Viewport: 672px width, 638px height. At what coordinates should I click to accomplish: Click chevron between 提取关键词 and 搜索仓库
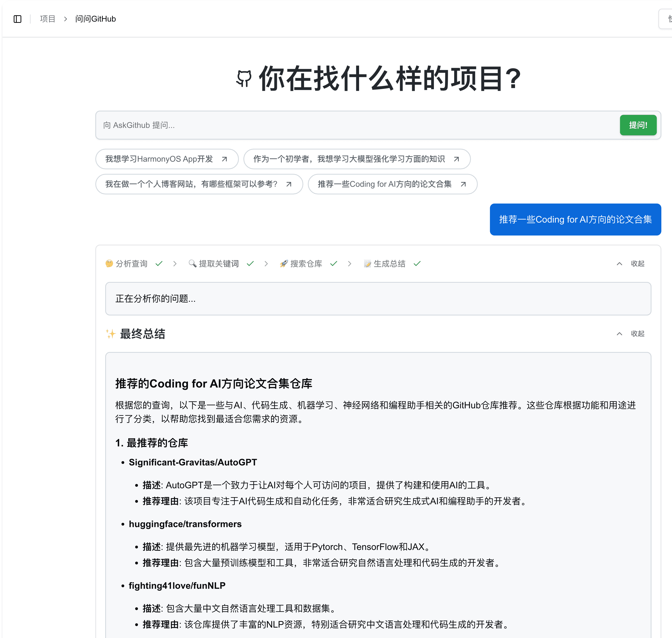[266, 264]
